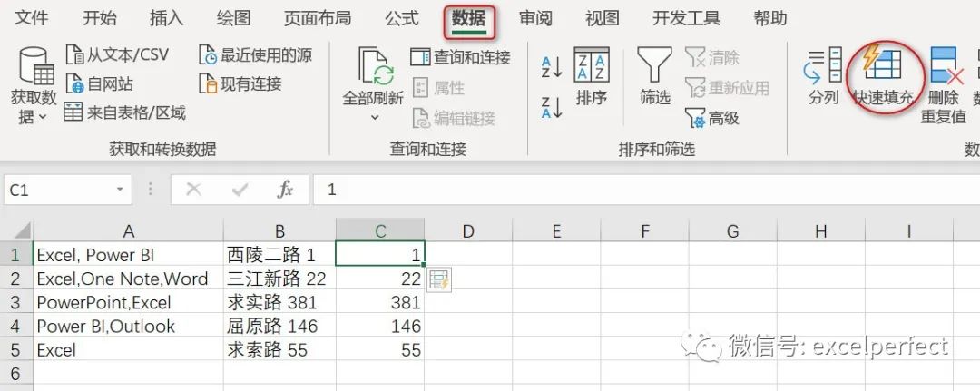This screenshot has height=391, width=980.
Task: Expand the 全部刷新 dropdown arrow
Action: tap(374, 117)
